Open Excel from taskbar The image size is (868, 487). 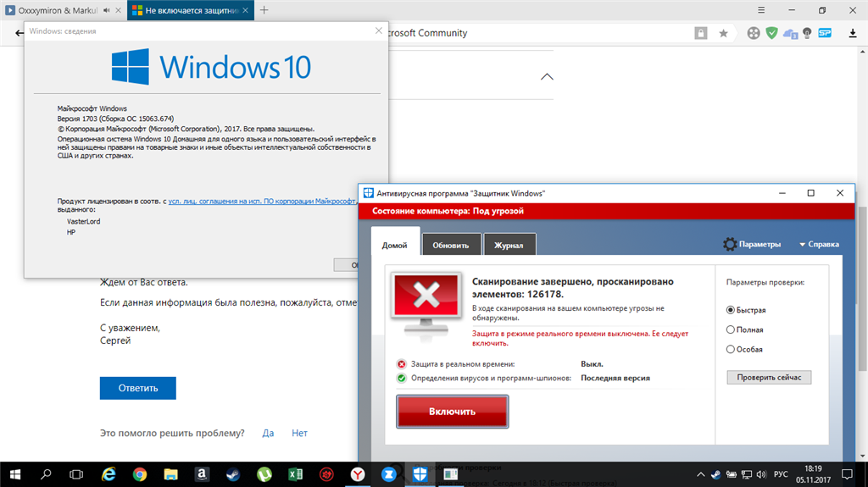pos(295,474)
